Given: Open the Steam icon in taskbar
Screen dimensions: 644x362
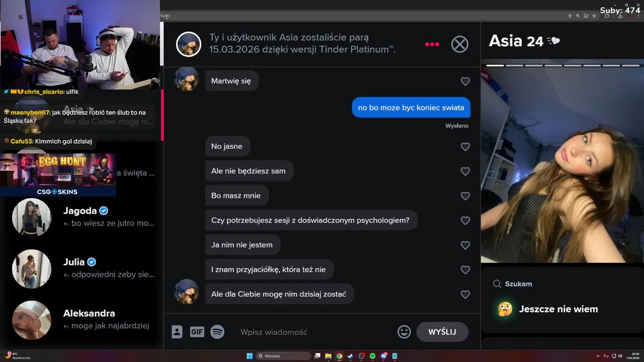Looking at the screenshot, I should coord(350,356).
